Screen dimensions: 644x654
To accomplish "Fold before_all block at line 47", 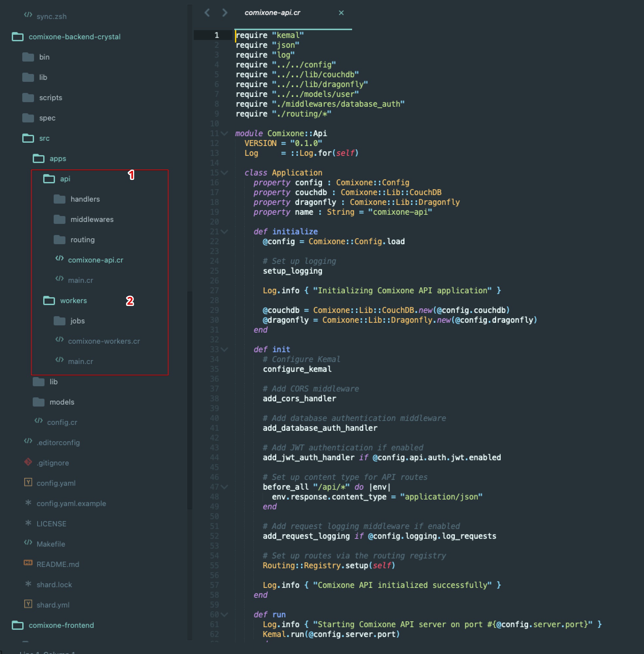I will pos(224,487).
